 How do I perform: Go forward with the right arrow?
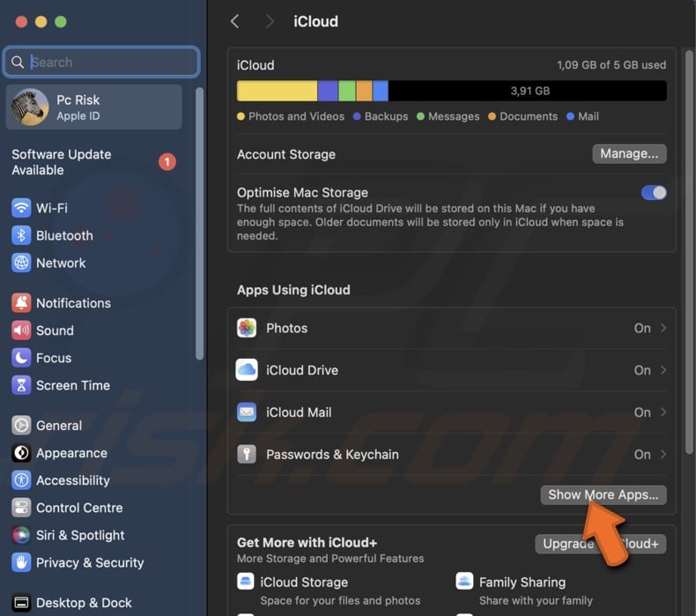click(269, 21)
